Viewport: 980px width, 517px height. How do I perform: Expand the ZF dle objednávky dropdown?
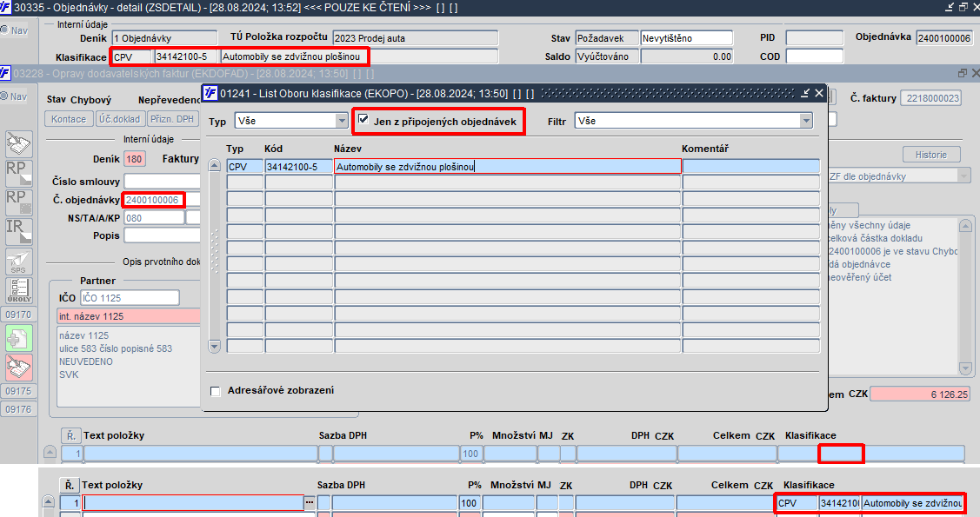point(963,176)
